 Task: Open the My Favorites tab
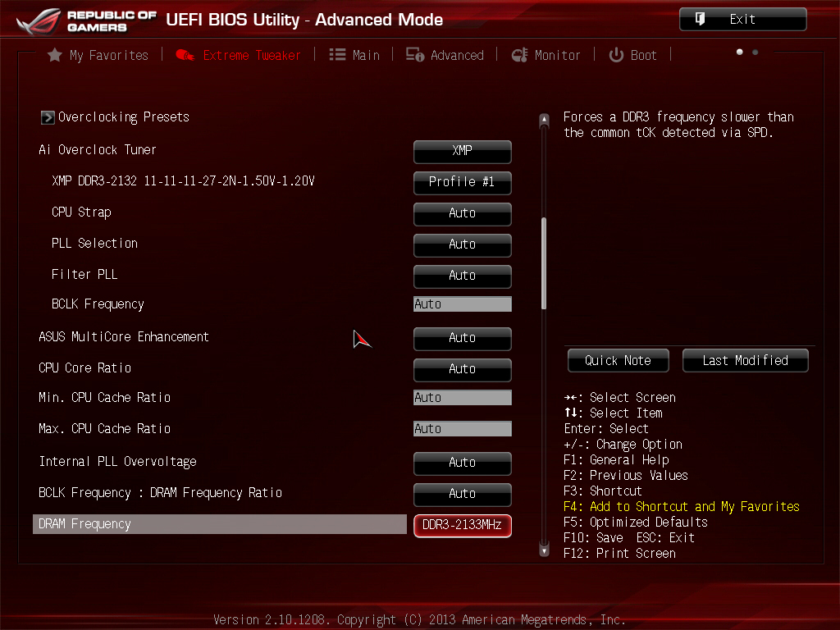(98, 55)
